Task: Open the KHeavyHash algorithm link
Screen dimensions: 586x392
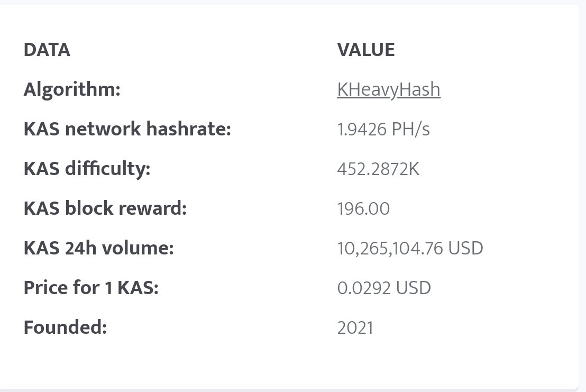Action: coord(389,90)
